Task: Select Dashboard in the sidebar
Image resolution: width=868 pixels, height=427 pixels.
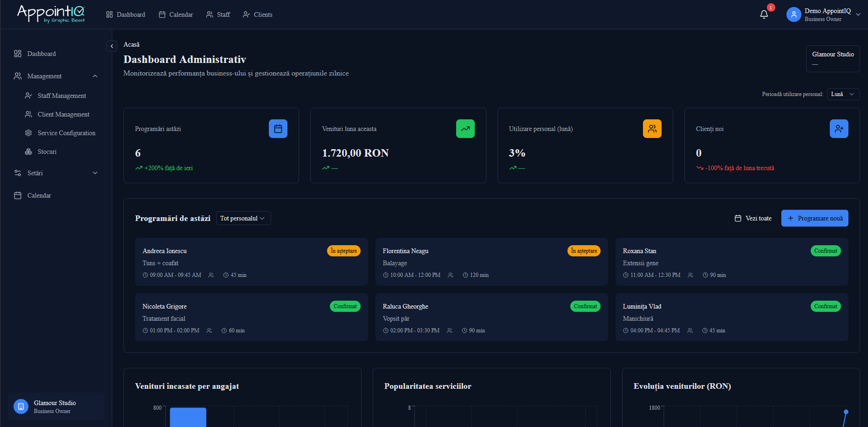Action: click(56, 54)
